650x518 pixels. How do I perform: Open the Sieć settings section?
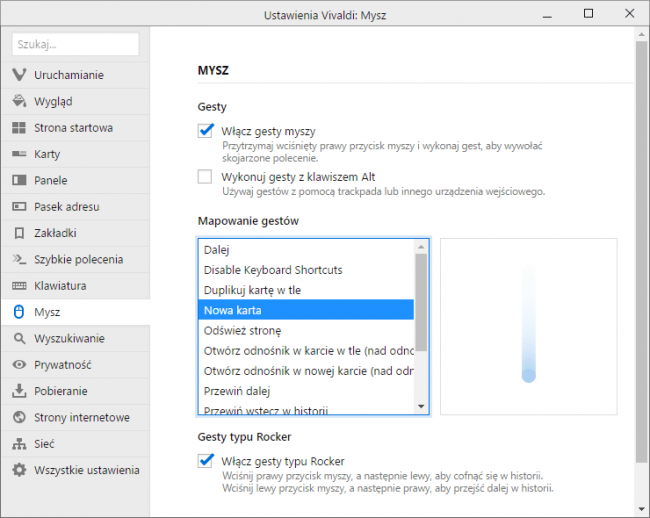pos(75,444)
